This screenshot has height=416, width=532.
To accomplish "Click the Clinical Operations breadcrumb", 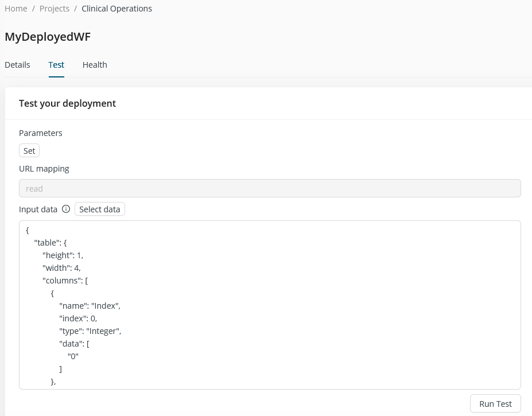I will pos(117,9).
